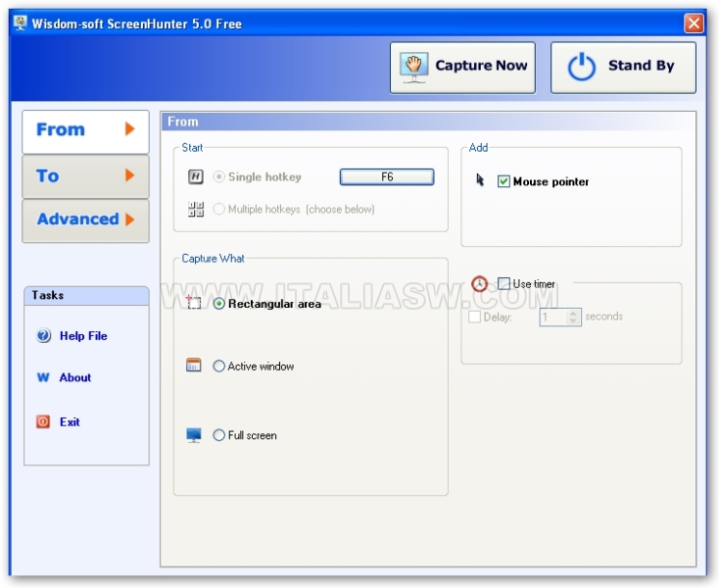Click the multiple hotkeys grid icon
Image resolution: width=719 pixels, height=588 pixels.
196,209
